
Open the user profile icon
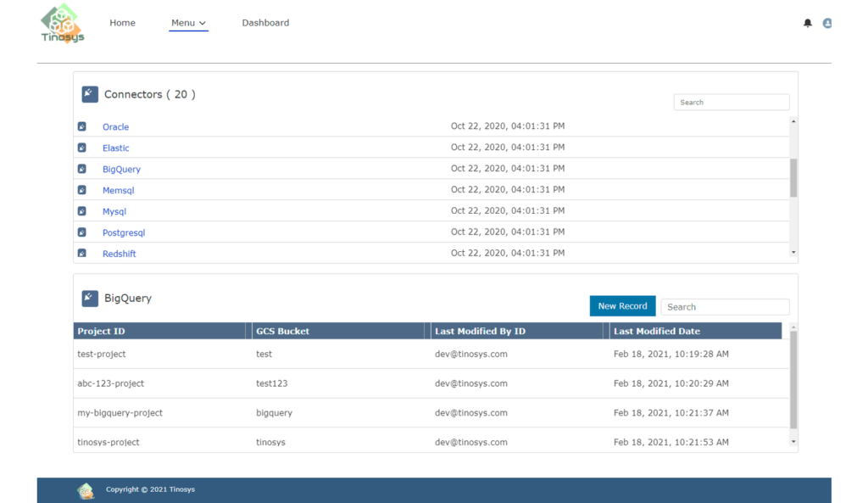click(x=827, y=23)
